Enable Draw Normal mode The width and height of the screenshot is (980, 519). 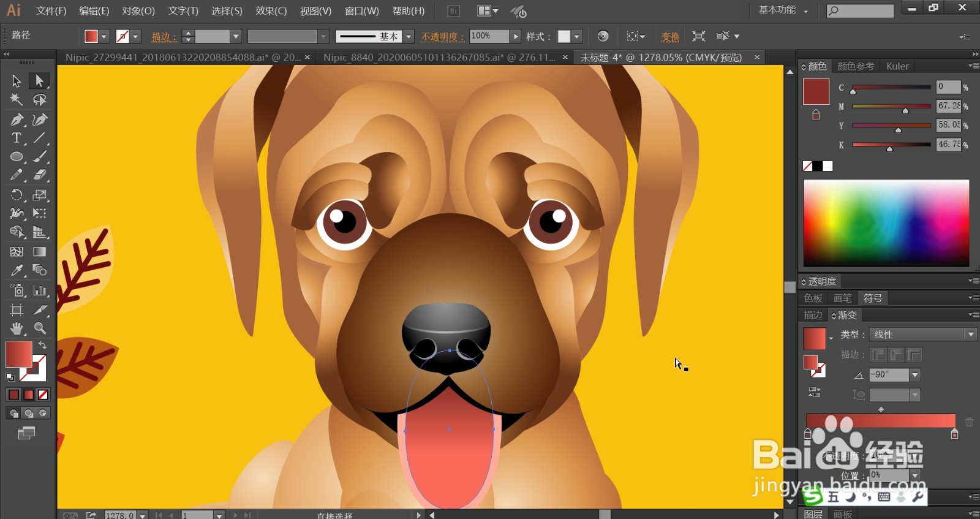click(13, 413)
